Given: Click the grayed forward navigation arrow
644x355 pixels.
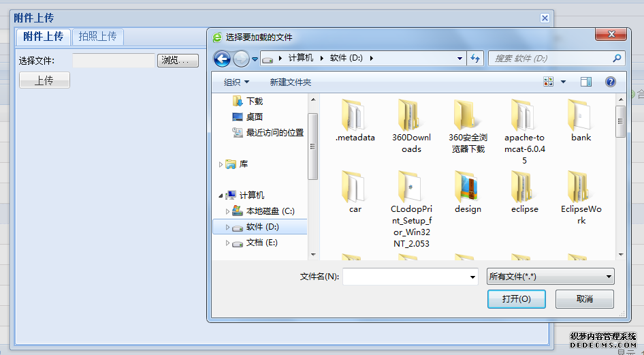Looking at the screenshot, I should click(241, 59).
